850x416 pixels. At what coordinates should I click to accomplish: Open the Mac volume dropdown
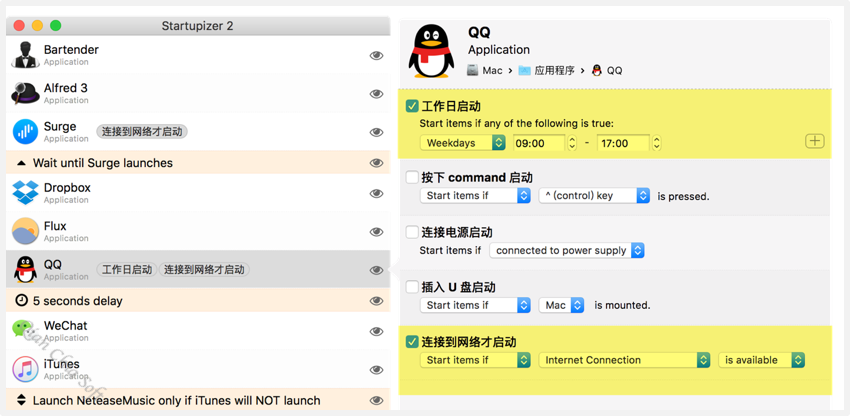[x=562, y=305]
